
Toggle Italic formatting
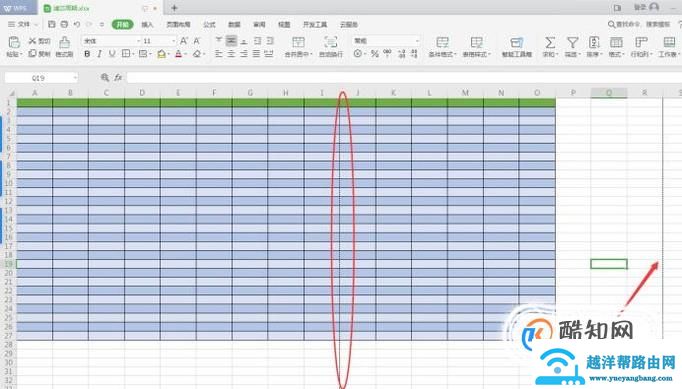point(100,54)
